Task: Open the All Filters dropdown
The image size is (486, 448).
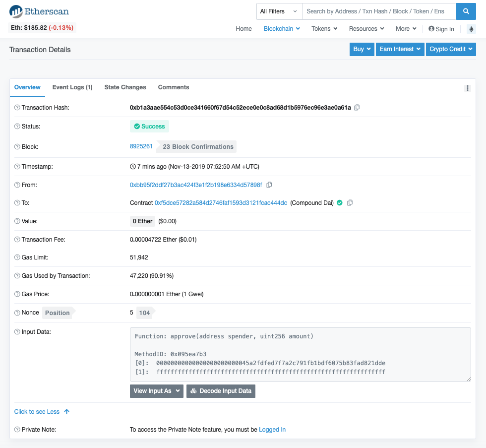Action: pos(279,11)
